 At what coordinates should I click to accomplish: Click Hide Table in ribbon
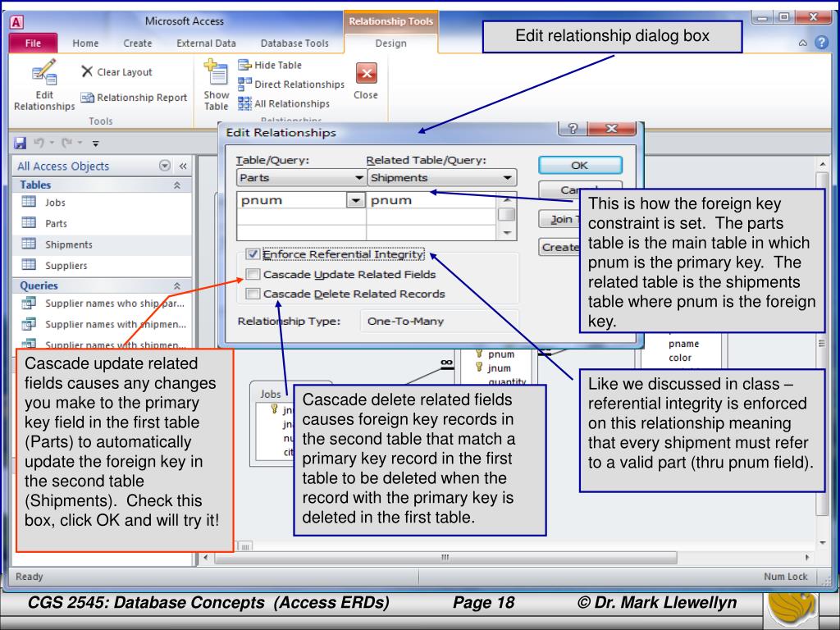click(x=270, y=65)
